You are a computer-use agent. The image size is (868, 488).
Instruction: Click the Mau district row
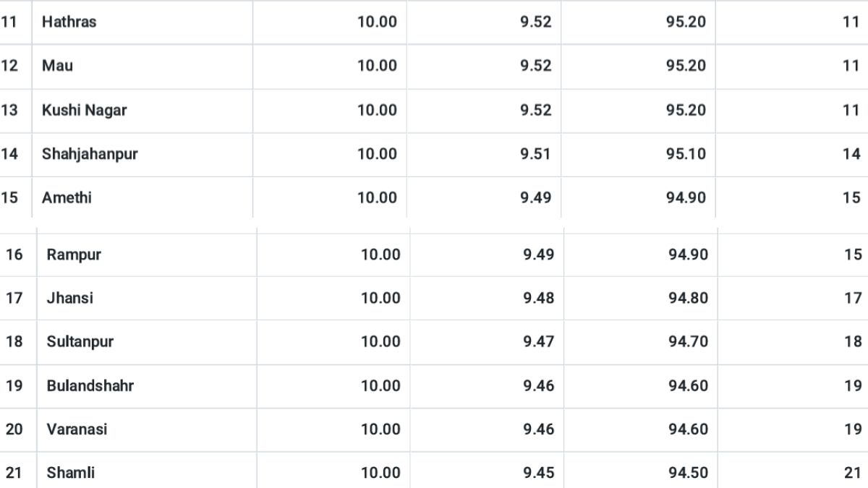tap(434, 66)
